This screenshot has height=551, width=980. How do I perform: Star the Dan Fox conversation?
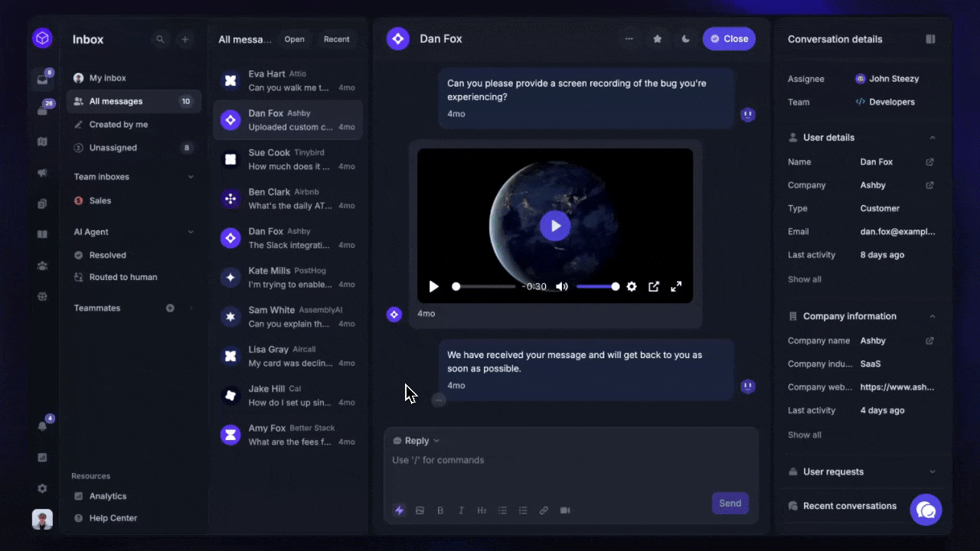point(657,39)
